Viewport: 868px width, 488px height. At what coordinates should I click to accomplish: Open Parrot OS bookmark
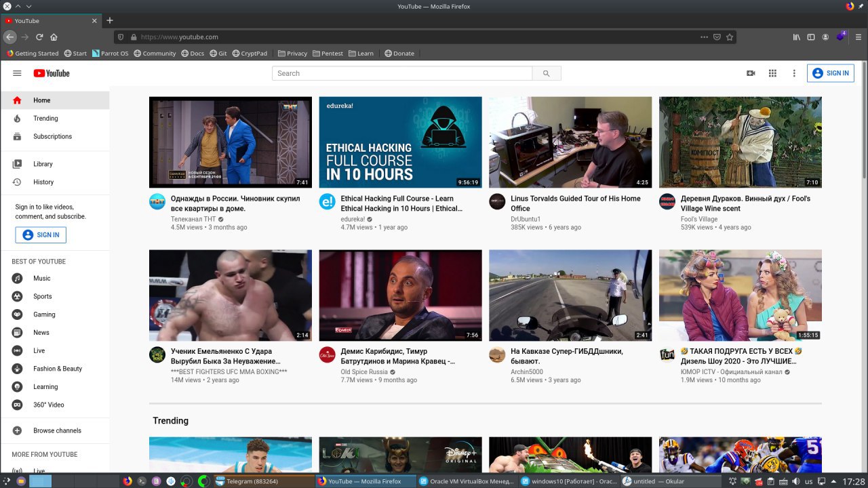pos(110,54)
